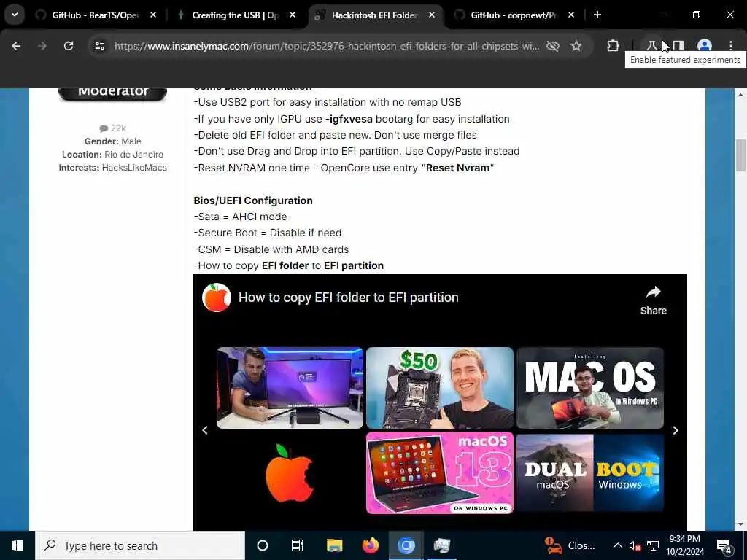Open Dual Boot macOS Windows thumbnail
This screenshot has height=560, width=747.
[x=589, y=472]
